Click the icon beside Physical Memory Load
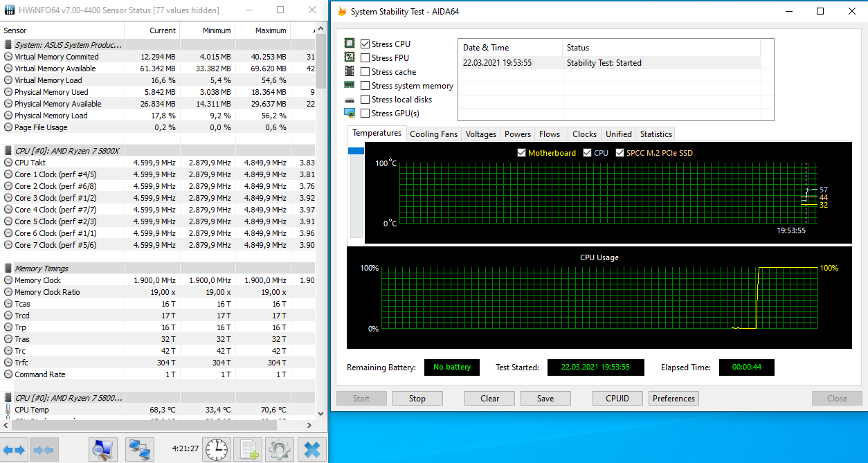 click(x=8, y=116)
